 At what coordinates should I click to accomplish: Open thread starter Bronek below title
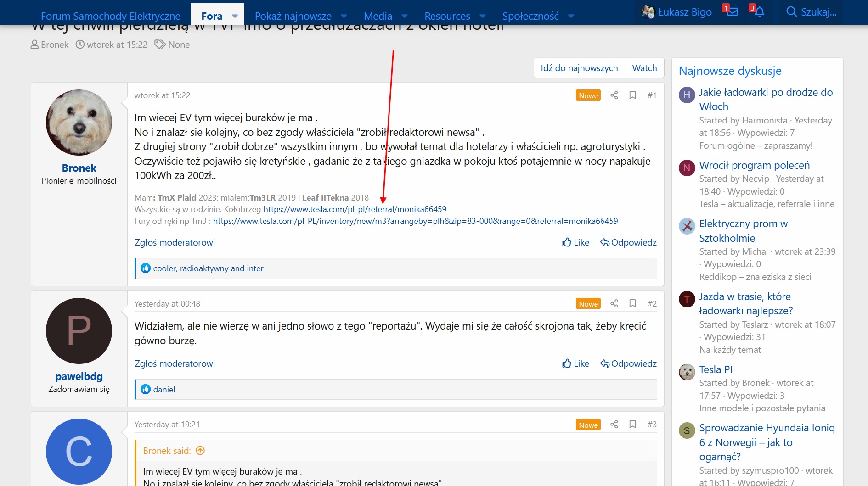tap(54, 45)
